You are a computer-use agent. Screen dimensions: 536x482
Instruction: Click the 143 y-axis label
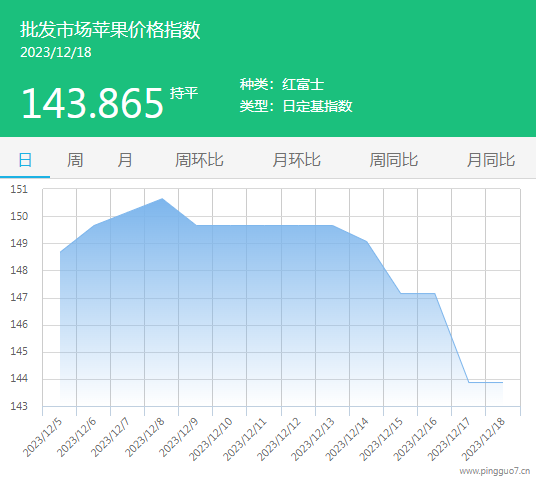click(x=19, y=406)
